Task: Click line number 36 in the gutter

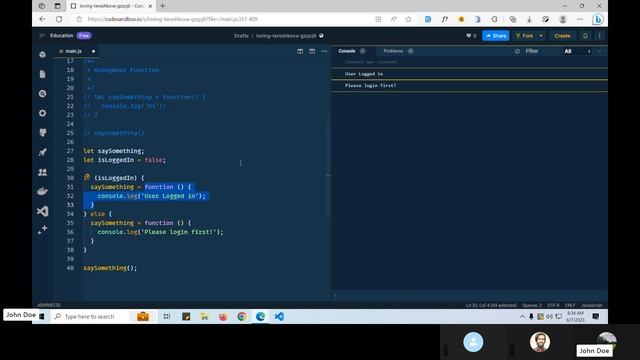Action: point(70,232)
